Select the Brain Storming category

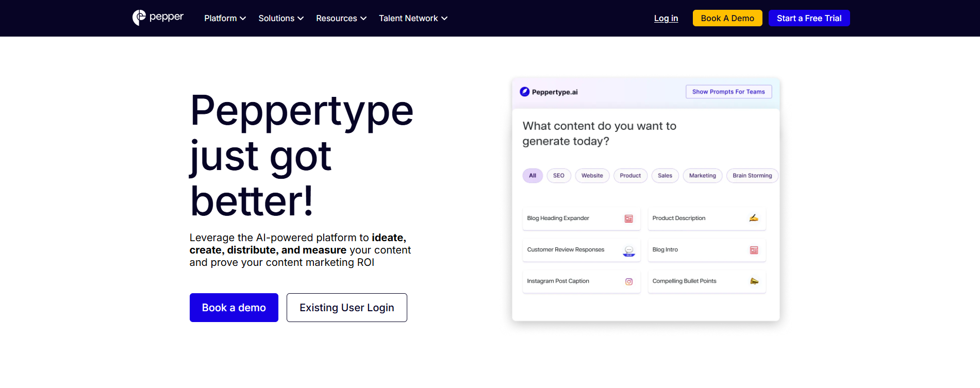pyautogui.click(x=752, y=176)
